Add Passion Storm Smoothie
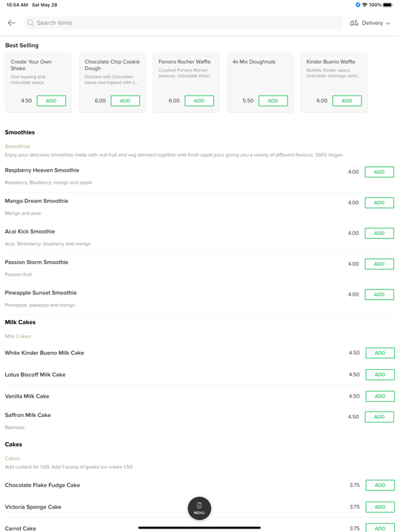This screenshot has width=399, height=532. point(380,264)
